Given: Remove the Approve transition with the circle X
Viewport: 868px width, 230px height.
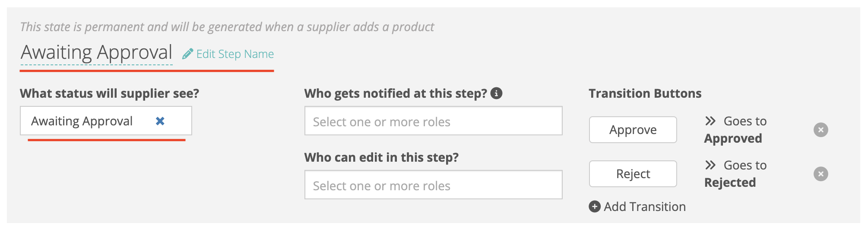Looking at the screenshot, I should [x=821, y=130].
